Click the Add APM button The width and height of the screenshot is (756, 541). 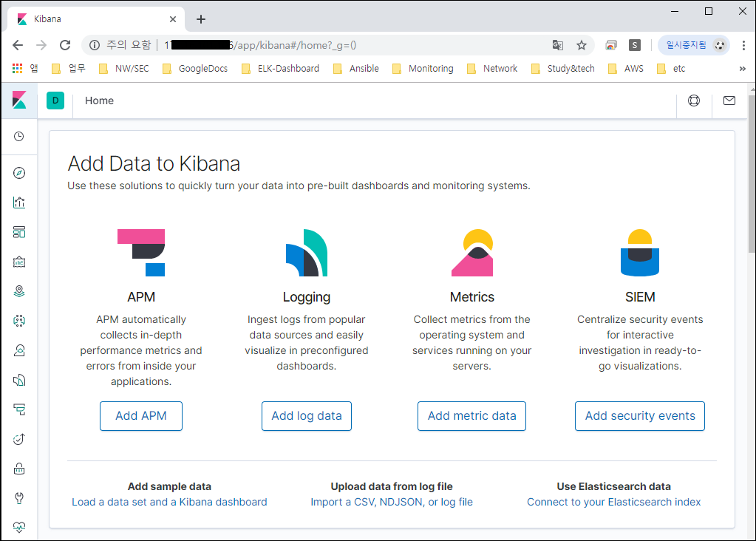pos(141,415)
